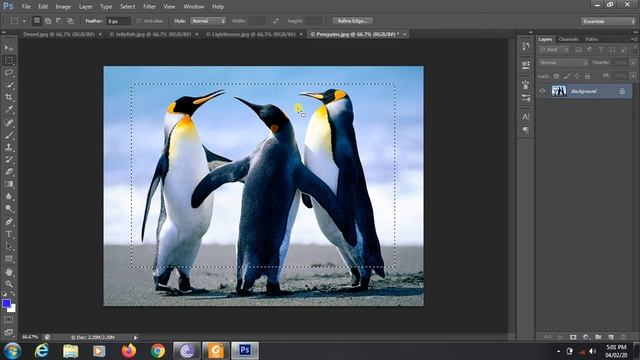Toggle Lock image pixels brush icon
This screenshot has height=360, width=640.
pyautogui.click(x=567, y=76)
